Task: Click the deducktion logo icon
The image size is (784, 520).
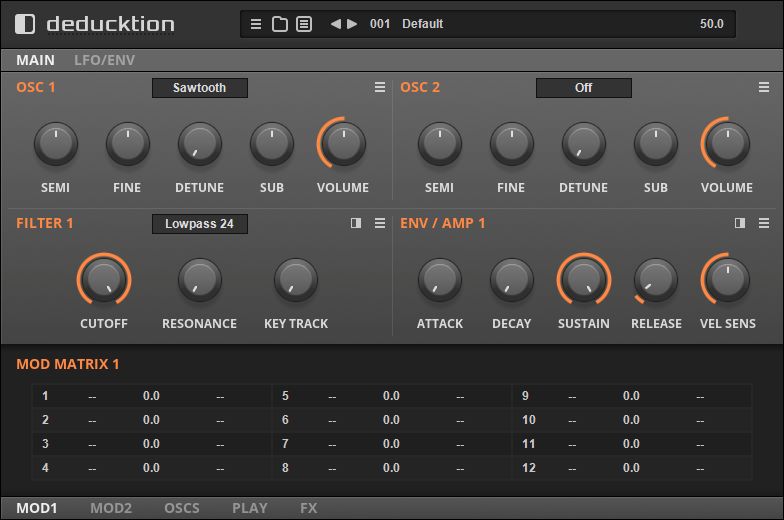Action: pyautogui.click(x=25, y=24)
